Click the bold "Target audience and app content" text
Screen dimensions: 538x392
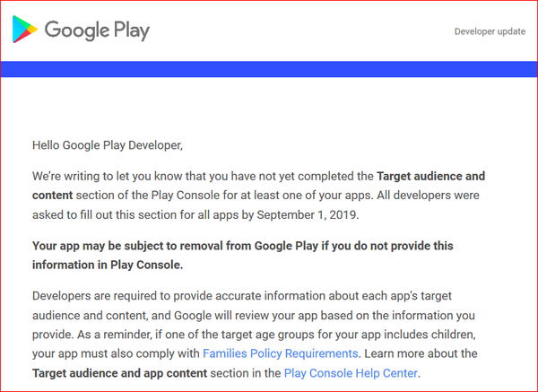[120, 373]
